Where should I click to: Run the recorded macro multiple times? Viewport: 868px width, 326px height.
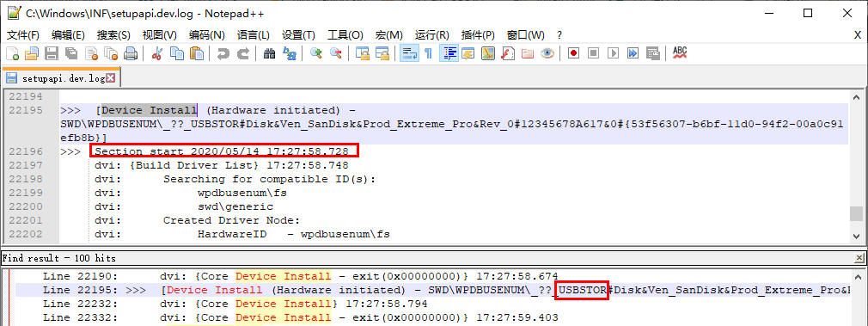[x=633, y=54]
